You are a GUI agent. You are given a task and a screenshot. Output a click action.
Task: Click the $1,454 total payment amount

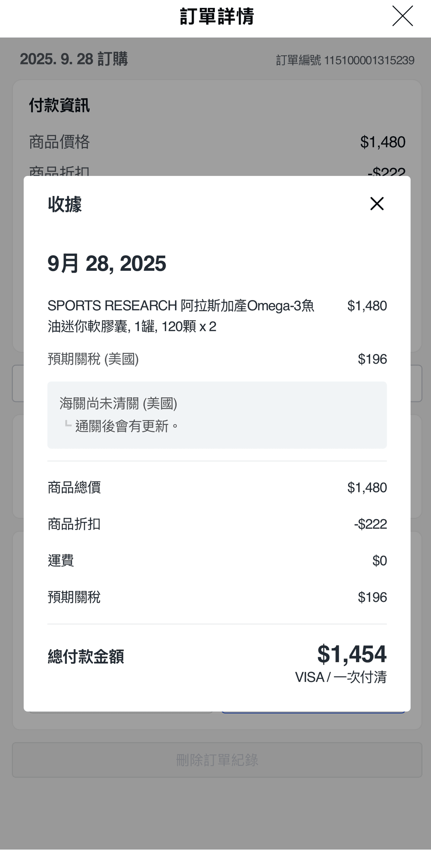pyautogui.click(x=352, y=654)
